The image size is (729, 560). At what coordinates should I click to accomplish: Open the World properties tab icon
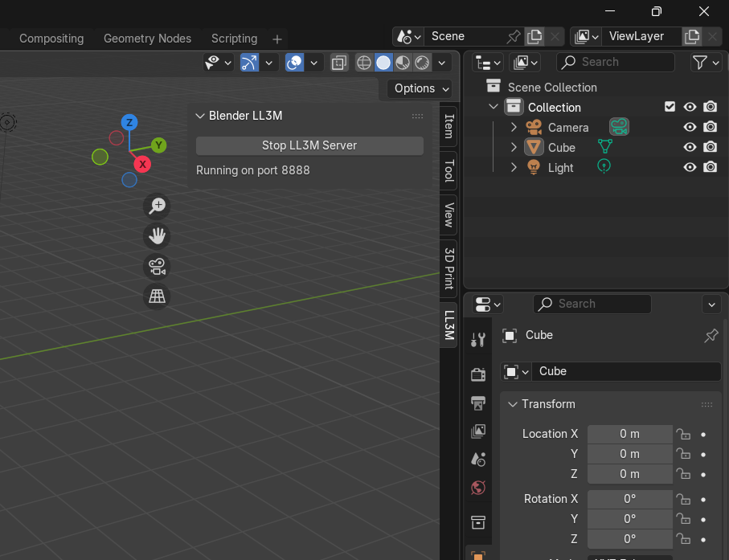click(478, 488)
